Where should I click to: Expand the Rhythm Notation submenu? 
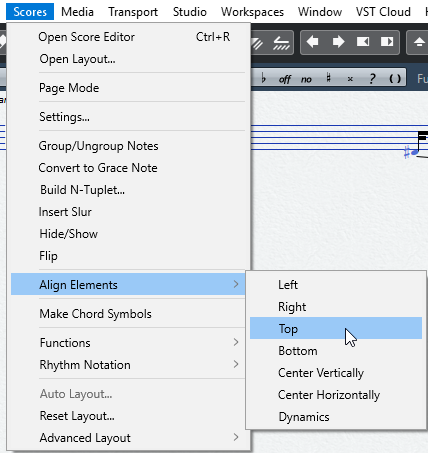coord(128,365)
